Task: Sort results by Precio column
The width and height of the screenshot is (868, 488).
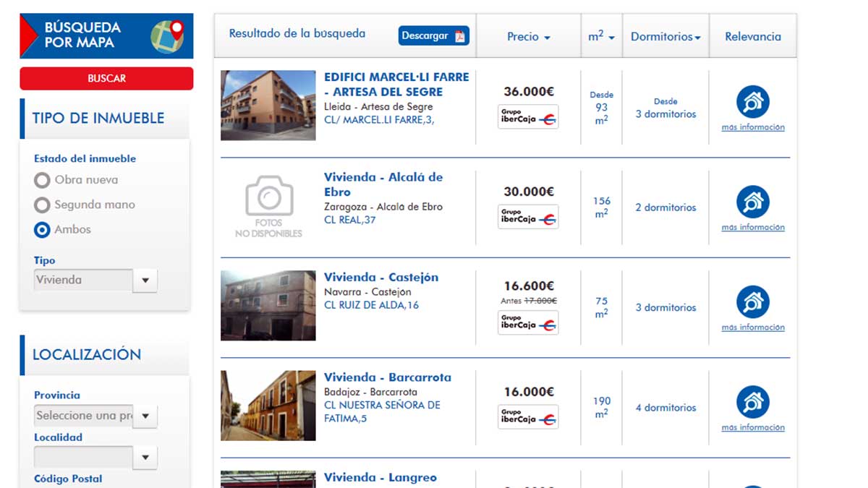Action: (528, 37)
